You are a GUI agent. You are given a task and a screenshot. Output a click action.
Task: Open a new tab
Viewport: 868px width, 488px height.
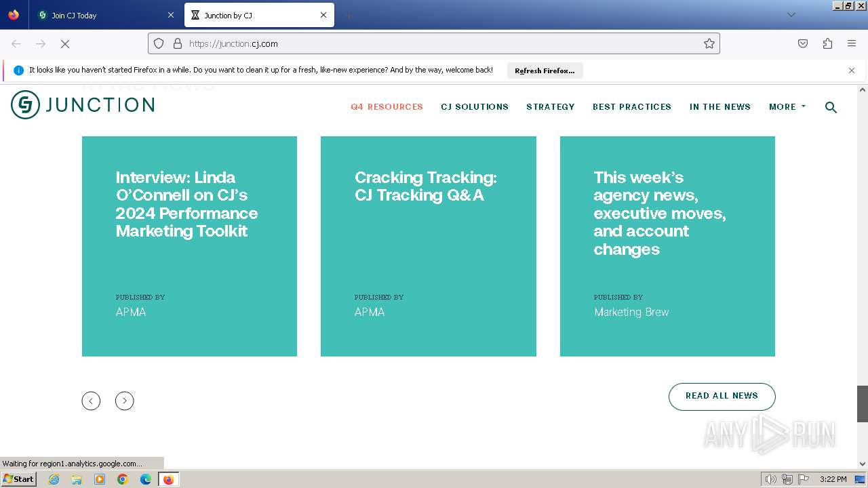click(349, 15)
